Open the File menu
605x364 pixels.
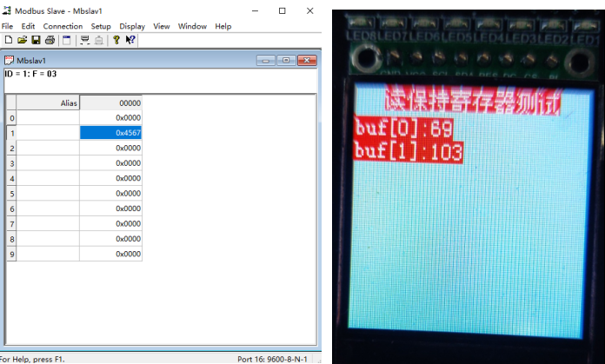(x=7, y=26)
